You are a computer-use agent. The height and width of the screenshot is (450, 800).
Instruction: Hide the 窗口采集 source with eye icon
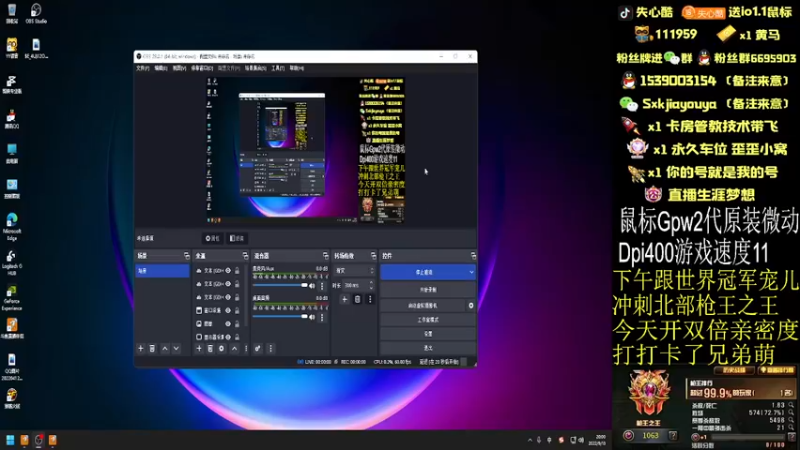228,310
